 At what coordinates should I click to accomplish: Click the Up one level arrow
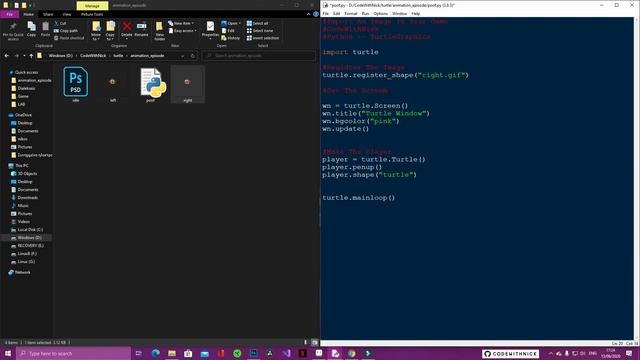click(31, 56)
